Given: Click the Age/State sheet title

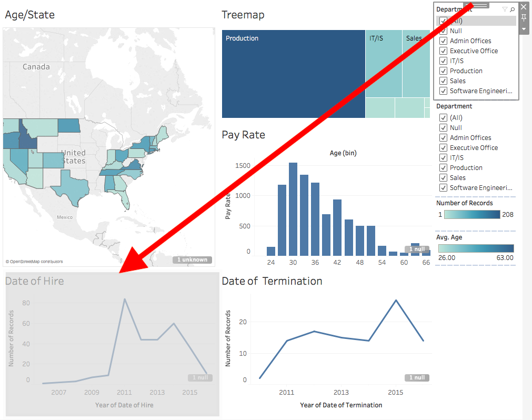Looking at the screenshot, I should [x=30, y=15].
